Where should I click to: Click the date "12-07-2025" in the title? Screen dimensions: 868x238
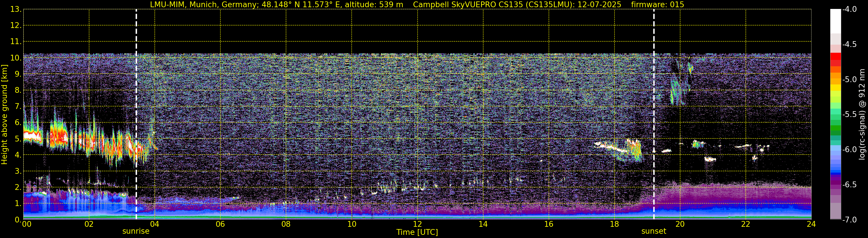pyautogui.click(x=599, y=5)
